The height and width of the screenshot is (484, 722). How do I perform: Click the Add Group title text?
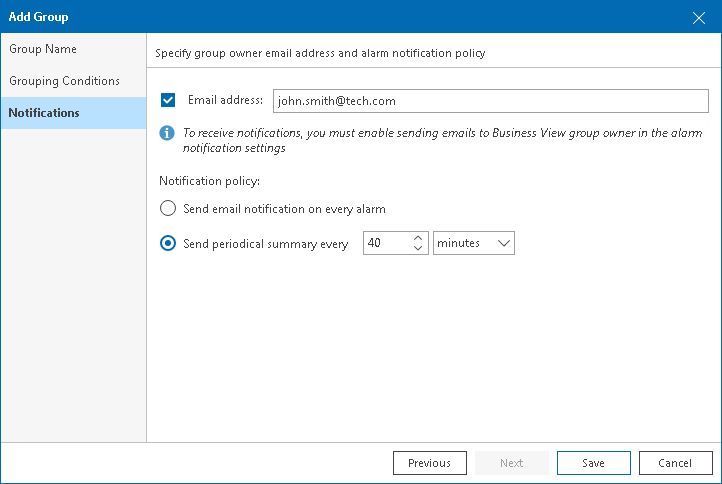pyautogui.click(x=39, y=17)
